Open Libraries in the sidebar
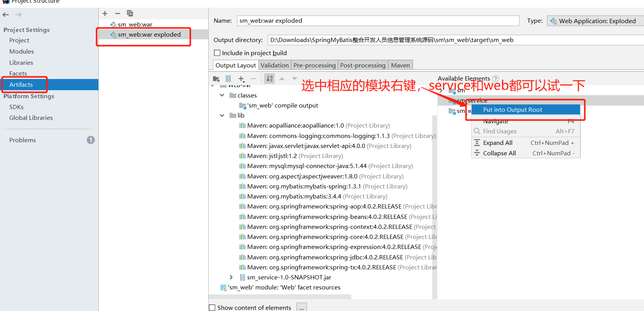The height and width of the screenshot is (311, 644). pyautogui.click(x=21, y=63)
